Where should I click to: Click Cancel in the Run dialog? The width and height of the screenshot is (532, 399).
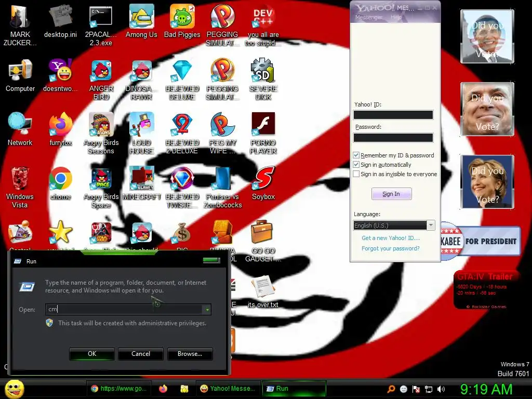(141, 353)
